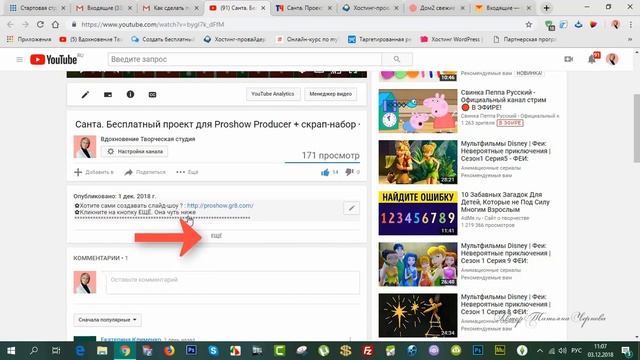Image resolution: width=640 pixels, height=360 pixels.
Task: Open FileZilla from the taskbar
Action: (368, 351)
